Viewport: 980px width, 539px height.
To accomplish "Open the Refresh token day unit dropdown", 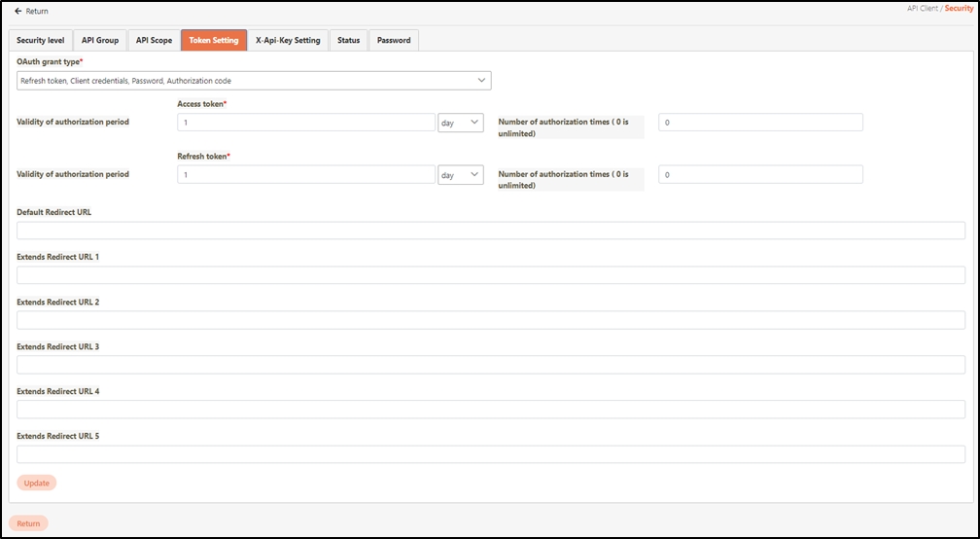I will coord(460,175).
